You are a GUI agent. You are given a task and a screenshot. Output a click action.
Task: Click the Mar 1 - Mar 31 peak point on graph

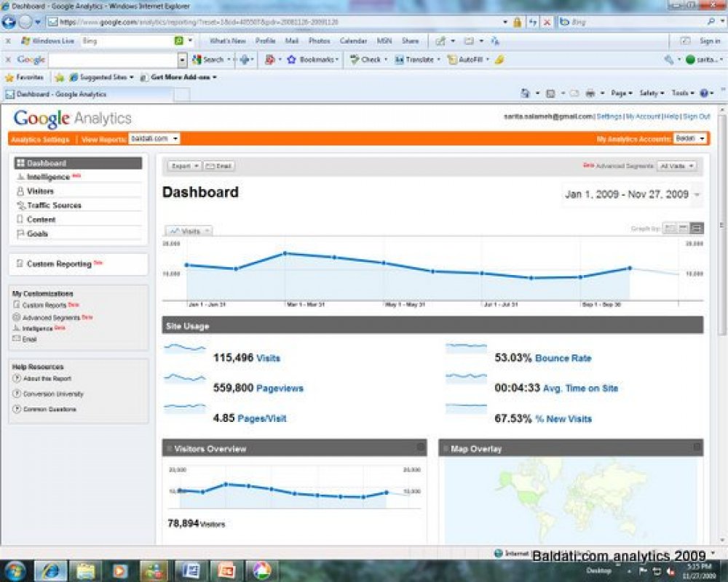[x=285, y=253]
